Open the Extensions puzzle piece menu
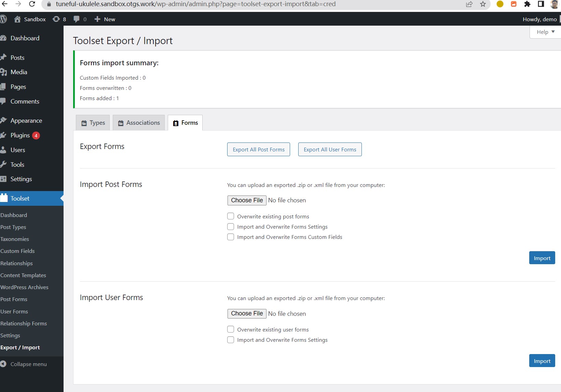561x392 pixels. 528,4
